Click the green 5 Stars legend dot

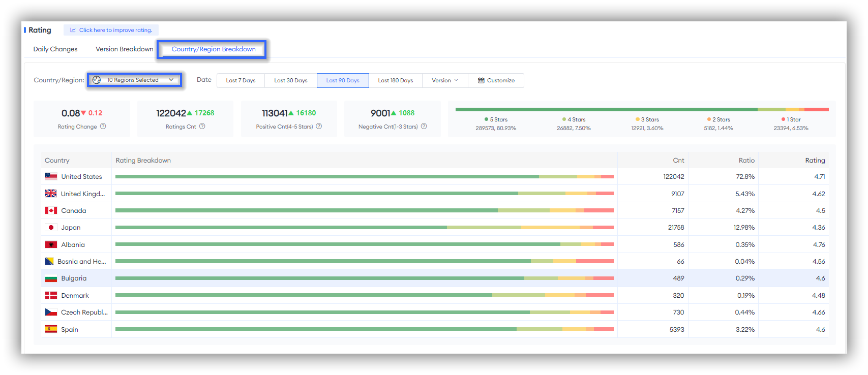486,119
